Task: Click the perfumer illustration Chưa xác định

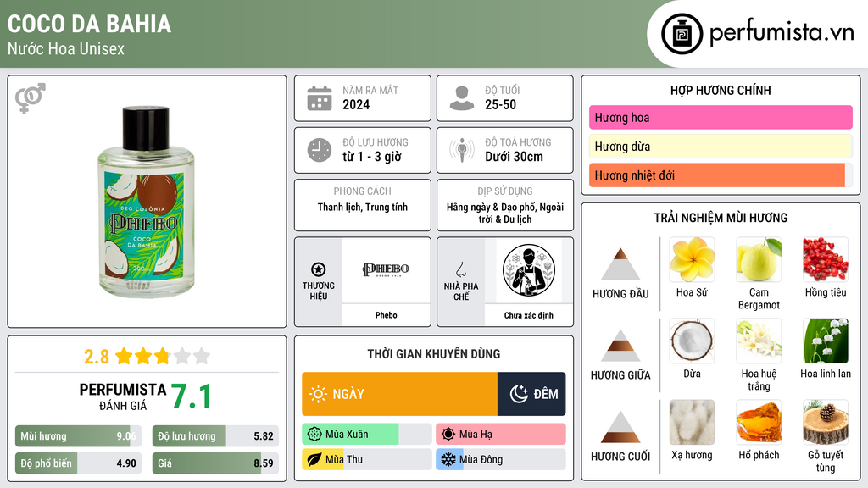Action: 529,270
